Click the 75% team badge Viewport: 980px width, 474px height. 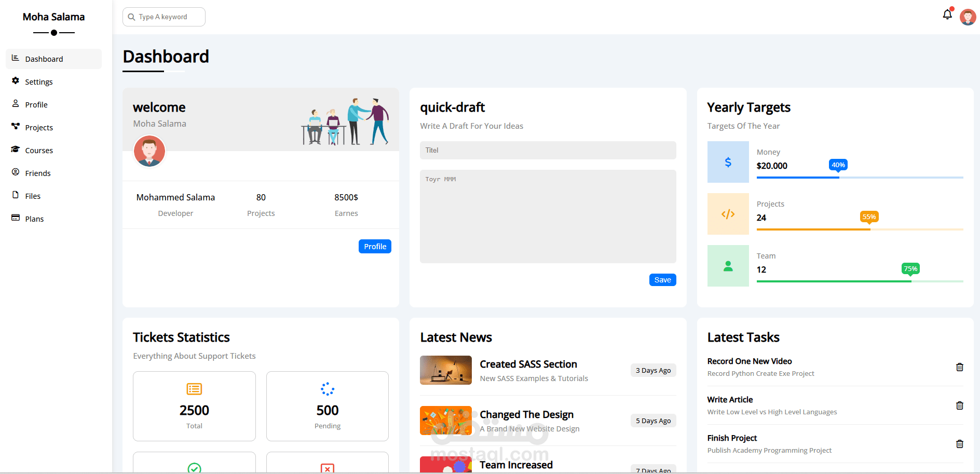910,268
